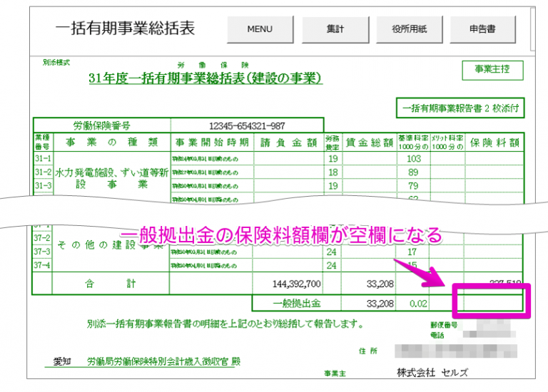The width and height of the screenshot is (548, 392).
Task: Open the 申告書 button
Action: click(x=482, y=29)
